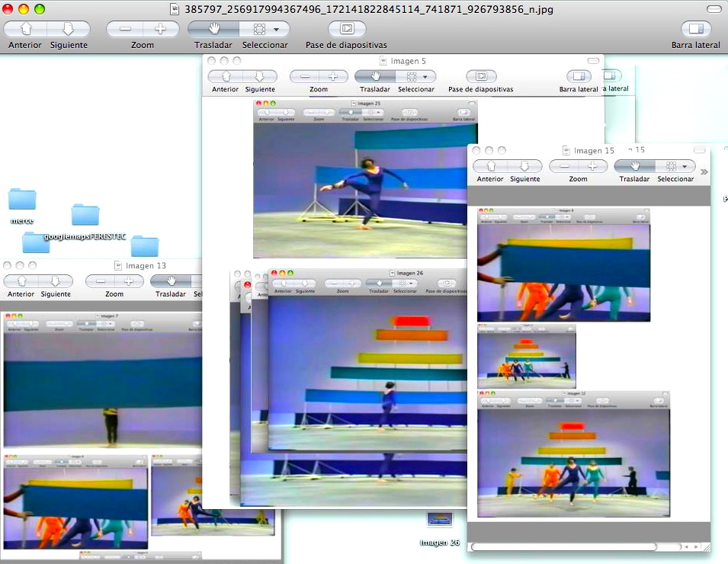Screen dimensions: 728x564
Task: Click zoom plus in the Imagen 13 window
Action: 129,280
